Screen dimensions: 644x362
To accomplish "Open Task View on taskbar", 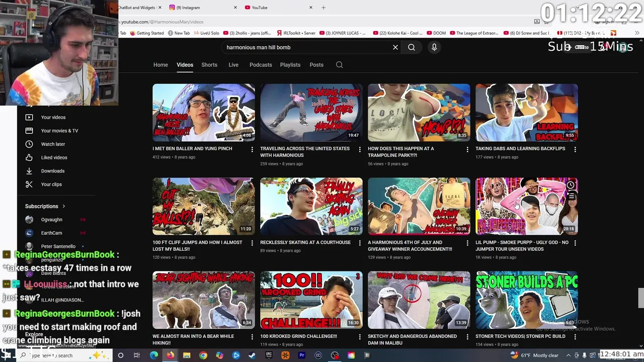I will (136, 355).
